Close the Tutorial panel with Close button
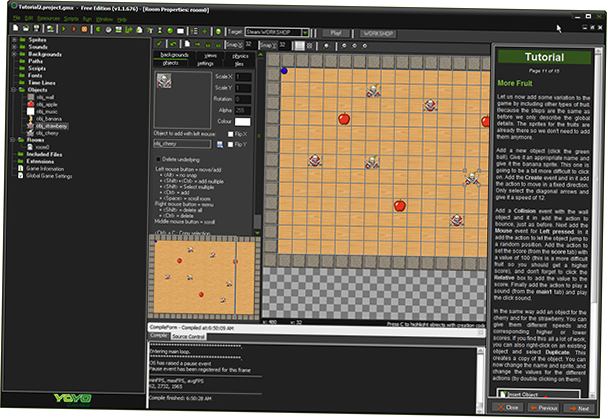Viewport: 608px width, 419px height. click(508, 407)
